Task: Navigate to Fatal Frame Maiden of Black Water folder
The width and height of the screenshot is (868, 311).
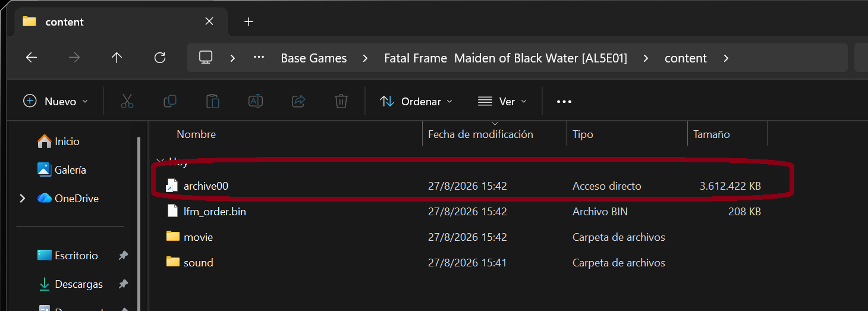Action: [x=506, y=58]
